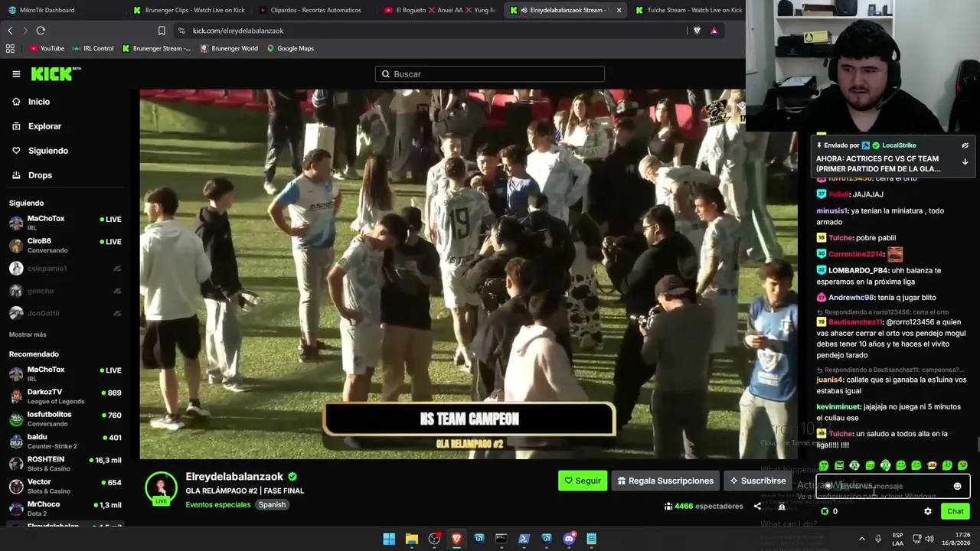Open Eventos especiales category link
Viewport: 980px width, 551px height.
[x=218, y=505]
